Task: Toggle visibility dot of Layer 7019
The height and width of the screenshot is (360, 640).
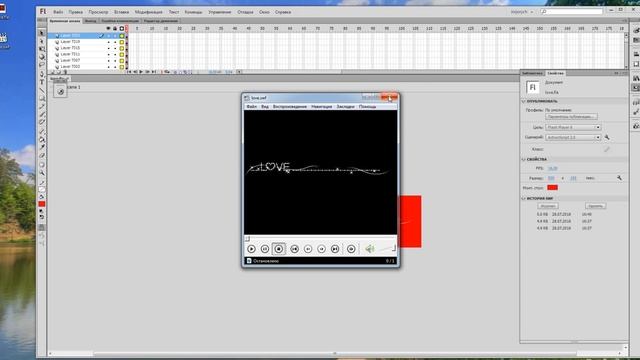Action: [x=109, y=42]
